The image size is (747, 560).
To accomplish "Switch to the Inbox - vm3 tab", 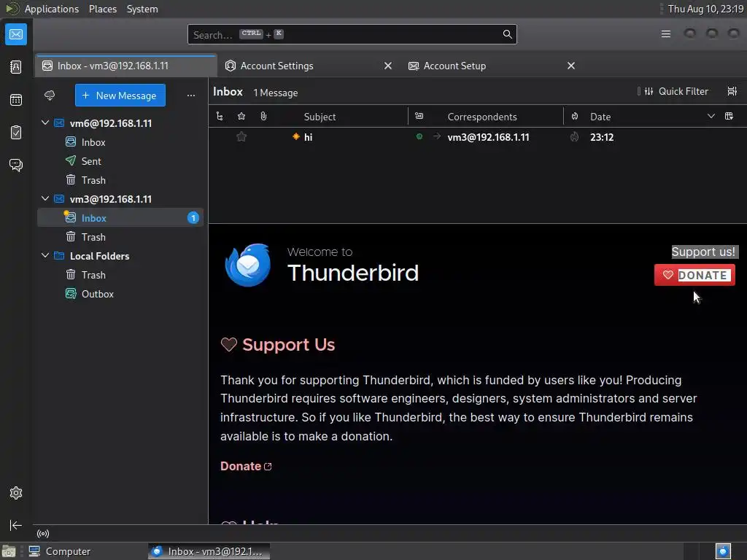I will click(x=125, y=66).
